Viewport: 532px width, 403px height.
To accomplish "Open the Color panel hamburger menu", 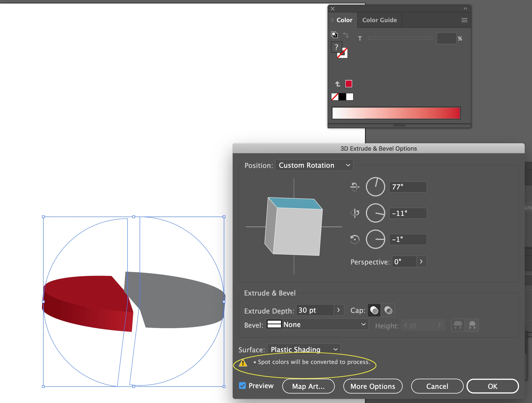I will point(464,20).
